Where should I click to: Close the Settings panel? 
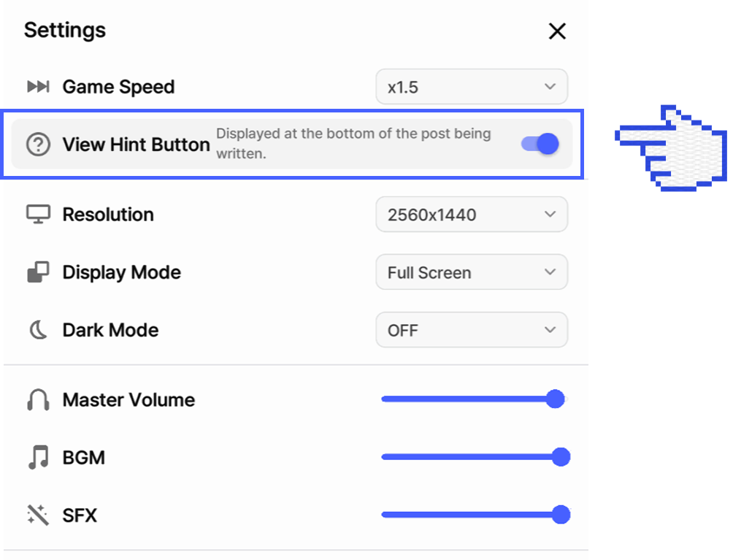557,31
